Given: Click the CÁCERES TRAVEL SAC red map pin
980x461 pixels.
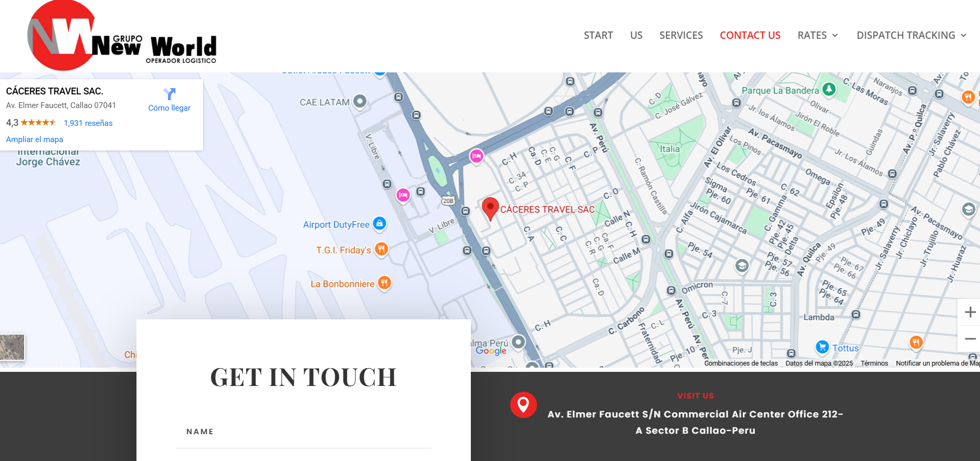Looking at the screenshot, I should click(490, 209).
